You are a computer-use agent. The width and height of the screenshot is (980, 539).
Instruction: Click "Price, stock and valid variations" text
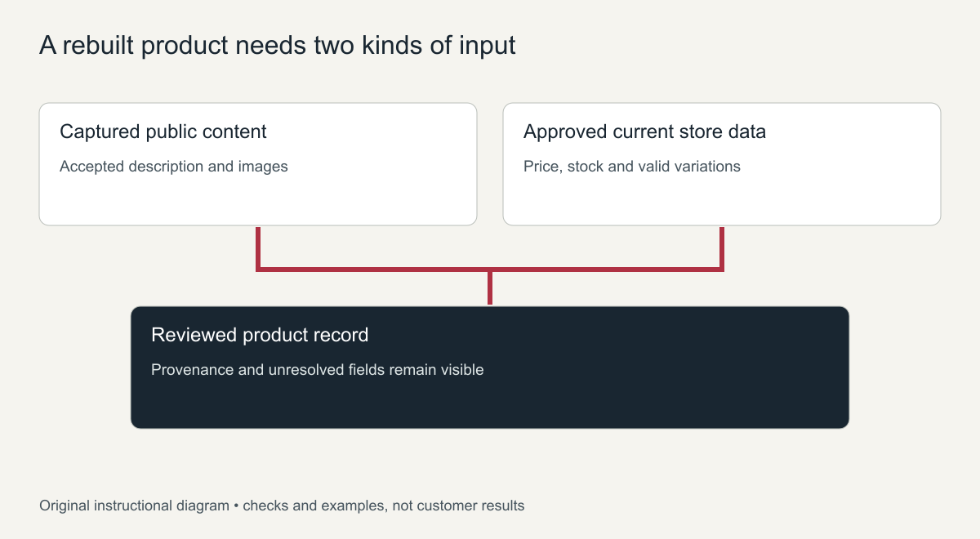tap(632, 167)
